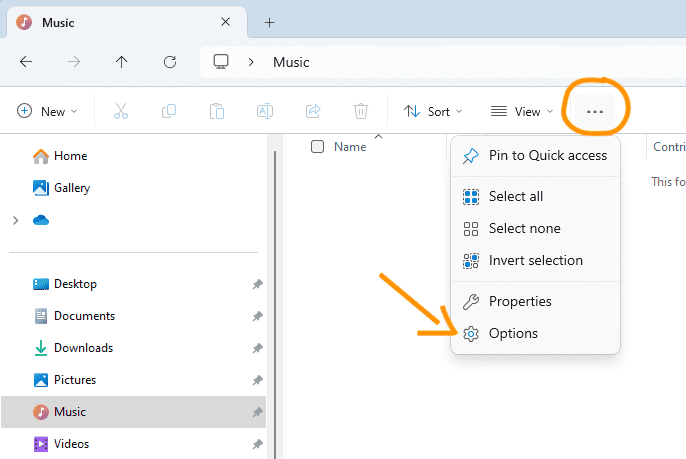The height and width of the screenshot is (459, 686).
Task: Open Properties from the menu
Action: pos(535,301)
